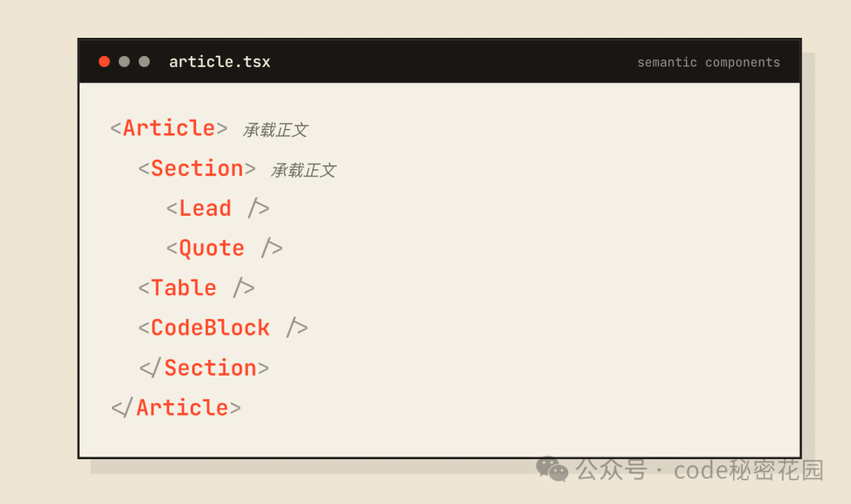This screenshot has width=851, height=504.
Task: Click the red close dot in title bar
Action: [x=104, y=61]
